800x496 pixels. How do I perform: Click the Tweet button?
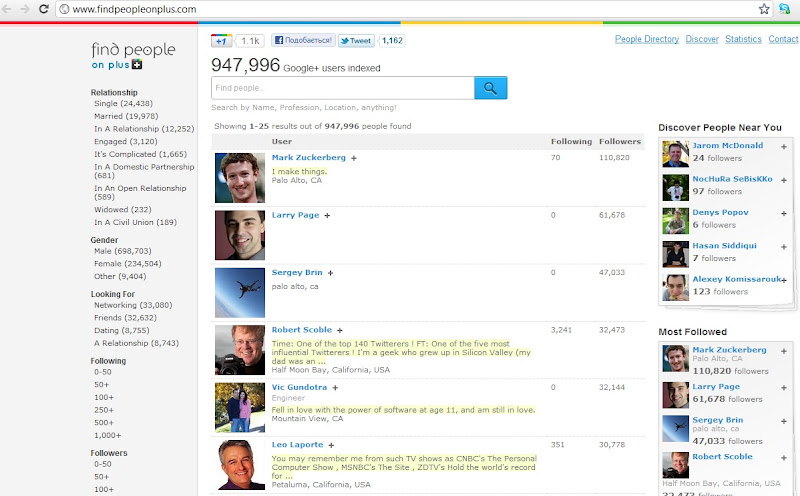tap(356, 41)
